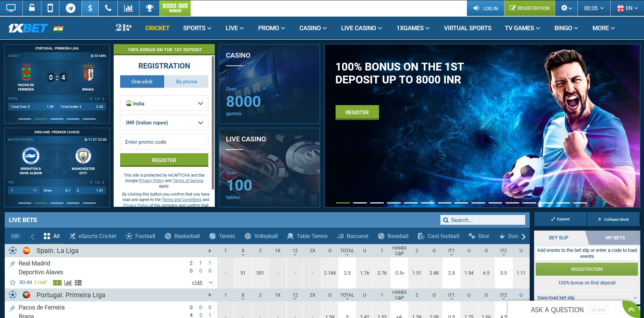Screen dimensions: 644x318
Task: Select the All sports tab
Action: (x=52, y=236)
